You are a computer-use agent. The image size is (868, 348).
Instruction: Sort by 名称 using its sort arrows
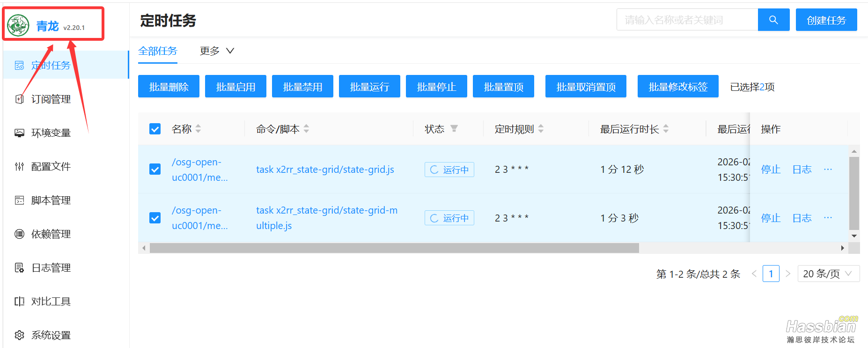click(199, 129)
